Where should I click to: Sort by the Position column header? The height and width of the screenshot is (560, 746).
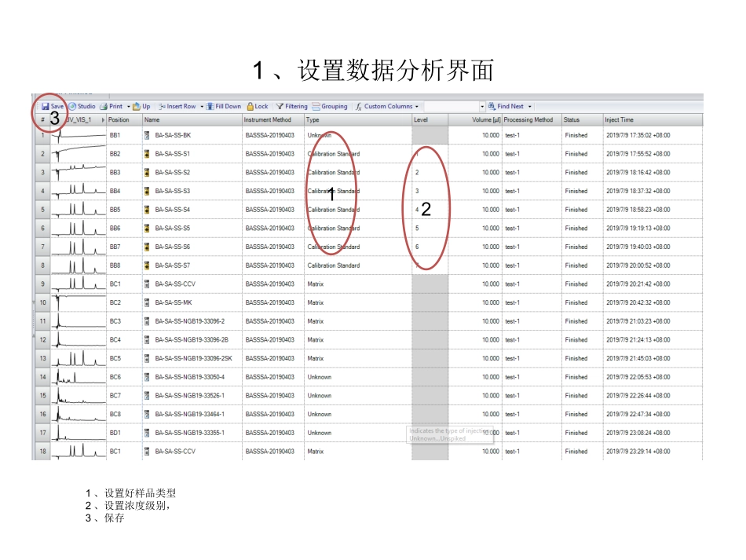[x=125, y=120]
